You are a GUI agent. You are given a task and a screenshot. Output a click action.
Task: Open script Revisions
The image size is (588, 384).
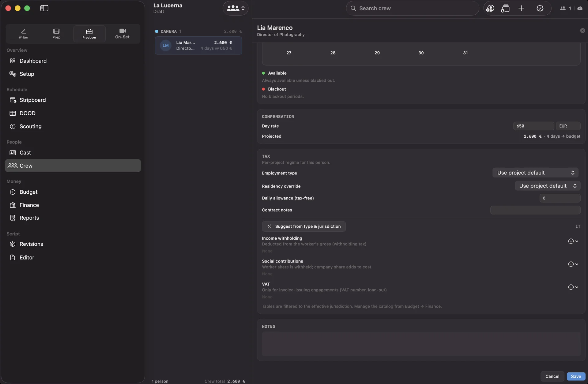pos(73,244)
